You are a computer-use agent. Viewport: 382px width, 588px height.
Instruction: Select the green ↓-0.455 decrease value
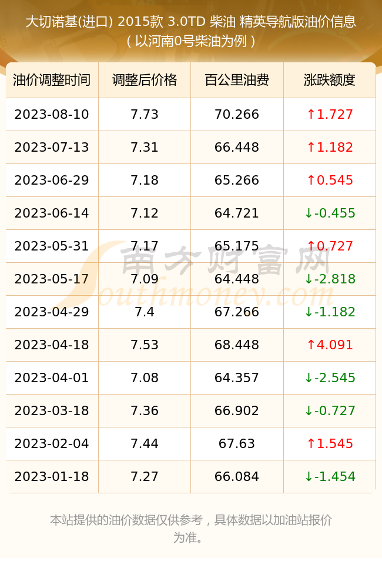(x=330, y=213)
